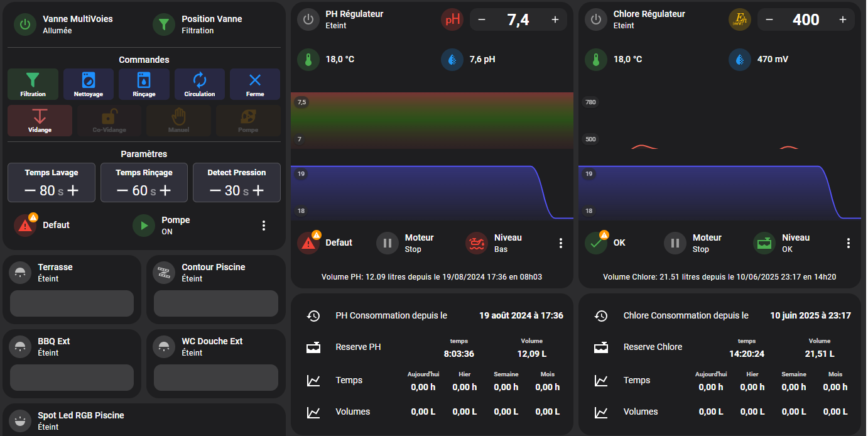The image size is (868, 436).
Task: Click the Defaut warning icon in valve card
Action: click(25, 226)
